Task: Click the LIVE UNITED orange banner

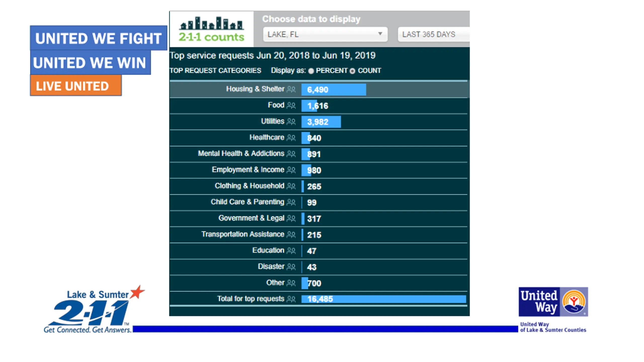Action: [76, 85]
